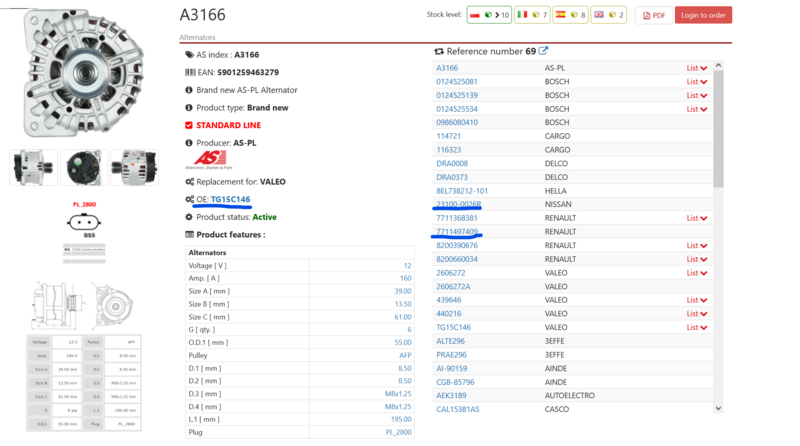Open DELCO reference DRA0008
This screenshot has width=800, height=446.
[452, 164]
